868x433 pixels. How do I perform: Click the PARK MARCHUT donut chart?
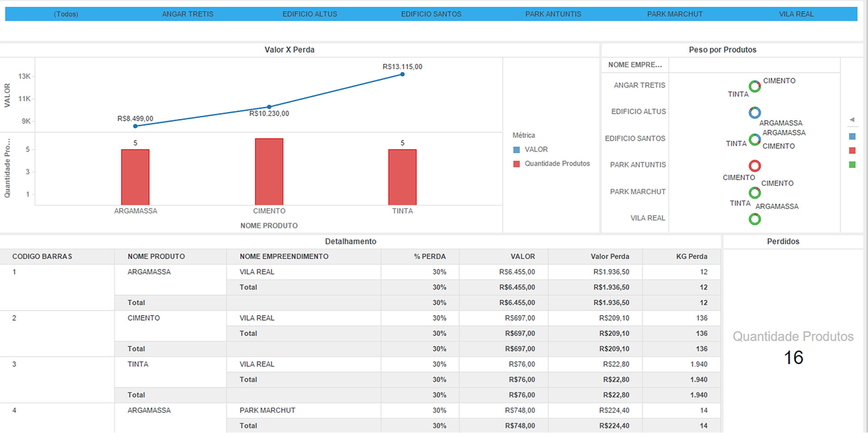[x=754, y=193]
